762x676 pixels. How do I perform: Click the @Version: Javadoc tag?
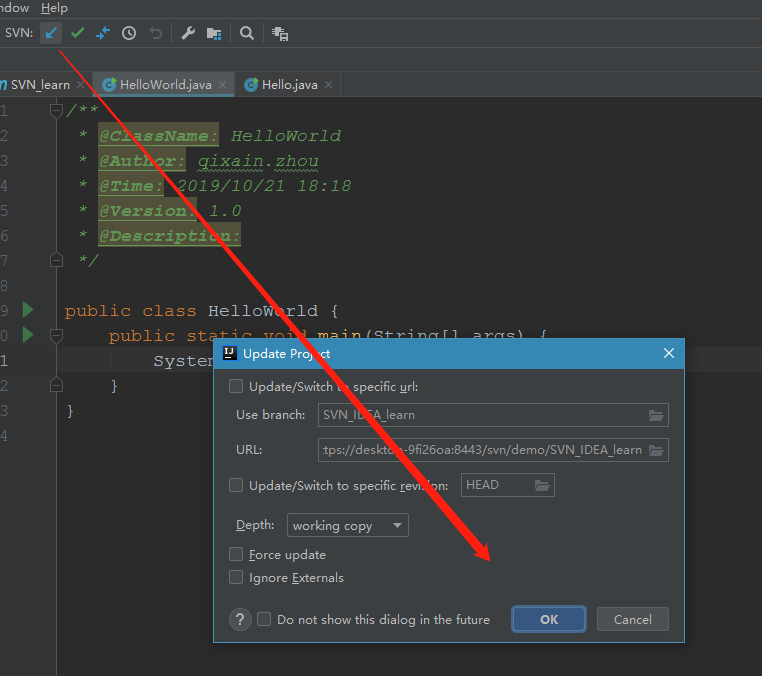pos(147,210)
